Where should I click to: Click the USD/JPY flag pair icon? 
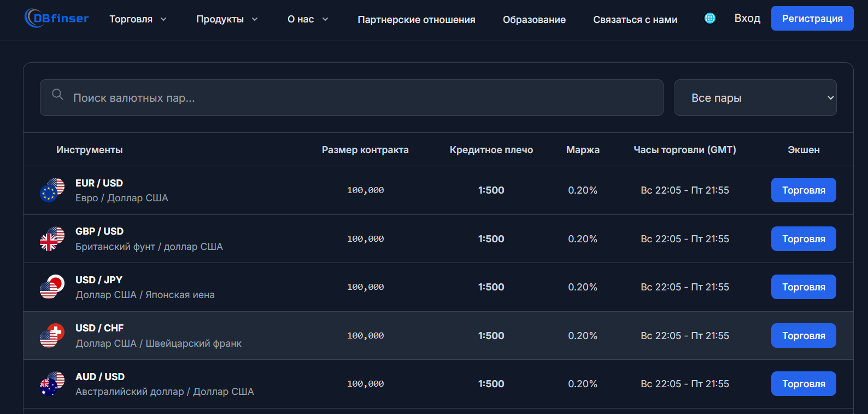[52, 287]
